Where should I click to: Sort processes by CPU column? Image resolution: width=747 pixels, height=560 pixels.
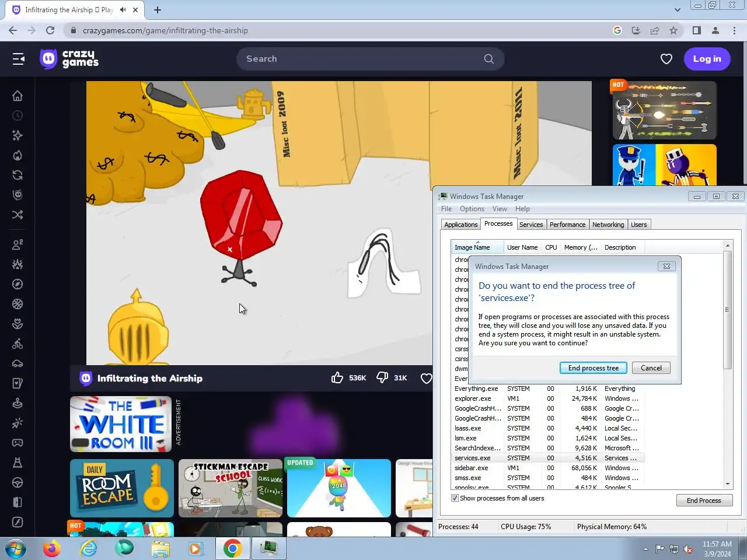pos(551,247)
